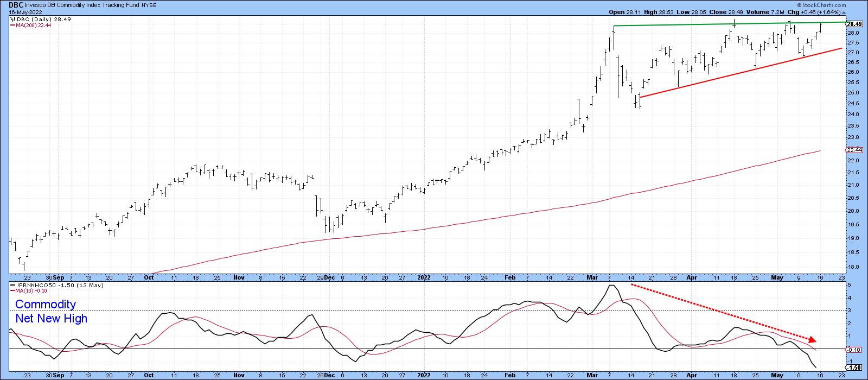
Task: Click the DBC ticker symbol in the chart title
Action: [16, 5]
